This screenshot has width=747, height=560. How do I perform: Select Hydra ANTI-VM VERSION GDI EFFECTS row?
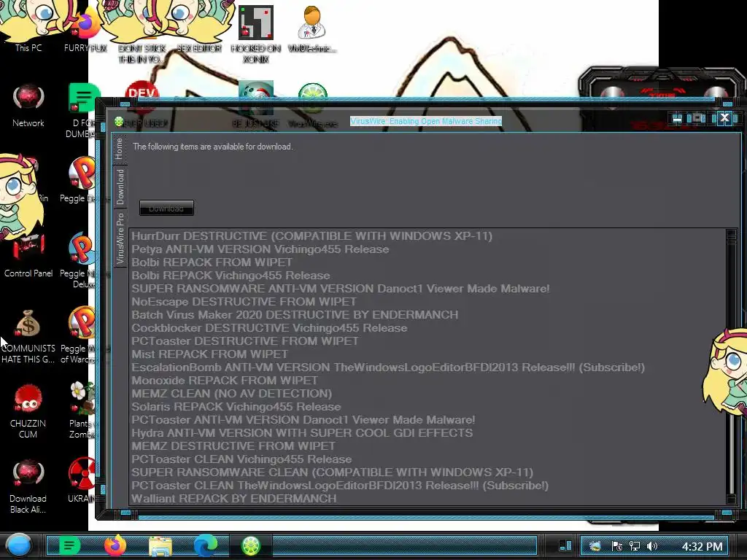[x=427, y=433]
